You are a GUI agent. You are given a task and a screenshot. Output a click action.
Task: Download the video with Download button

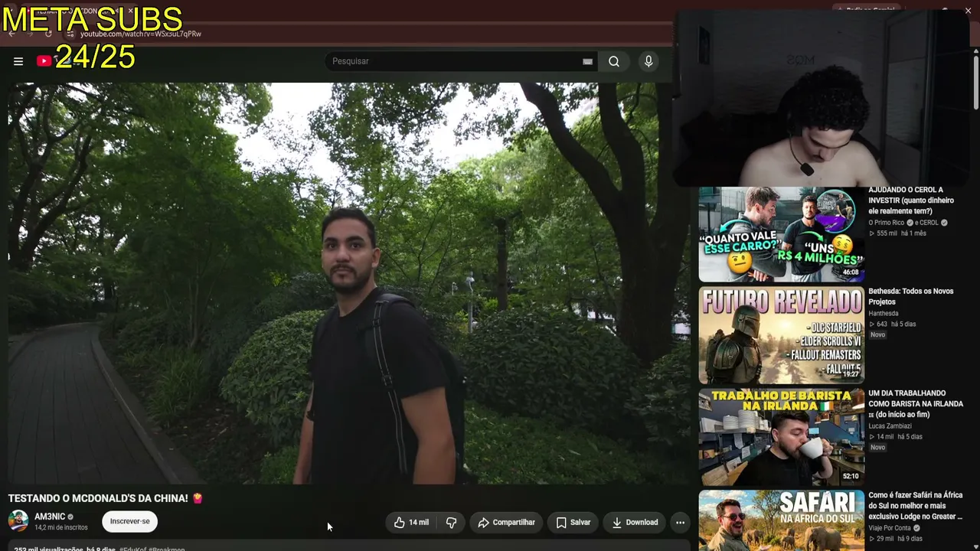point(635,523)
